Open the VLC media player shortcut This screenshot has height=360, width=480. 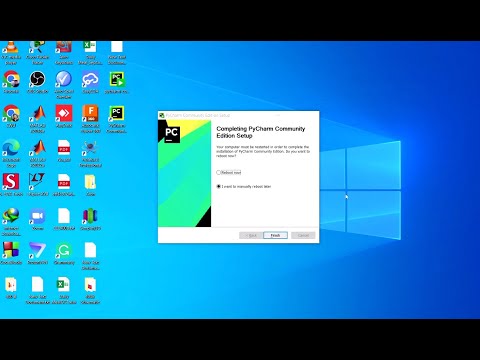pos(11,53)
